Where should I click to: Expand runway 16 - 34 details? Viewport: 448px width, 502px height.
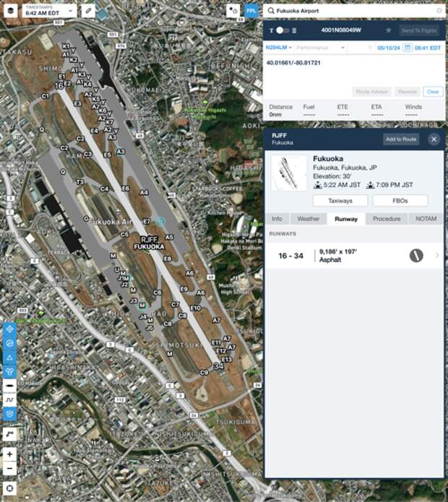coord(354,256)
